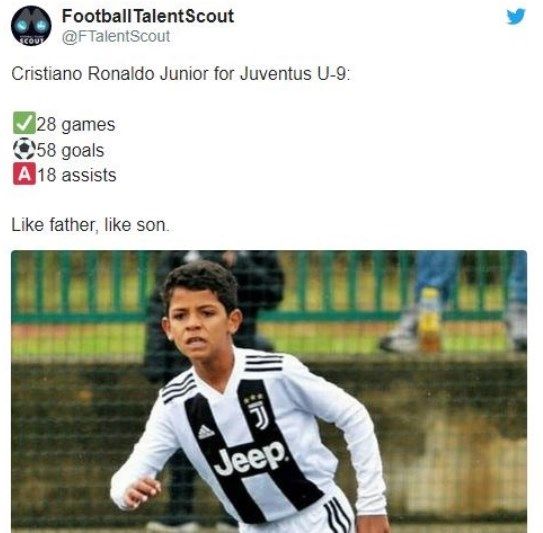Screen dimensions: 543x533
Task: Open the @FTalentScout handle link
Action: point(116,36)
